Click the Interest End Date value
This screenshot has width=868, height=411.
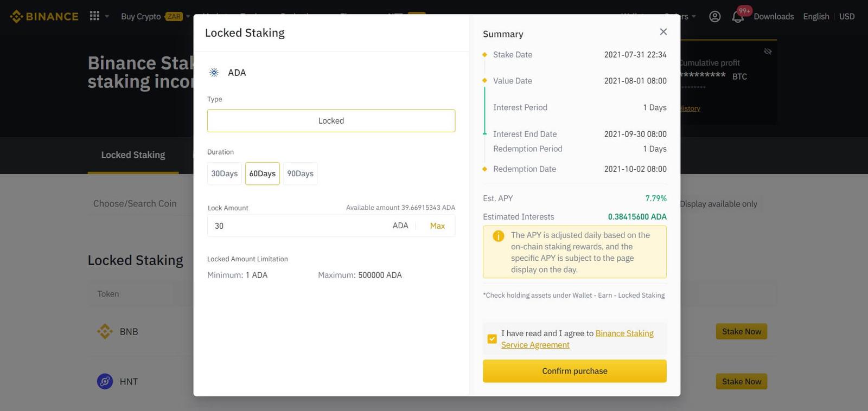[635, 134]
